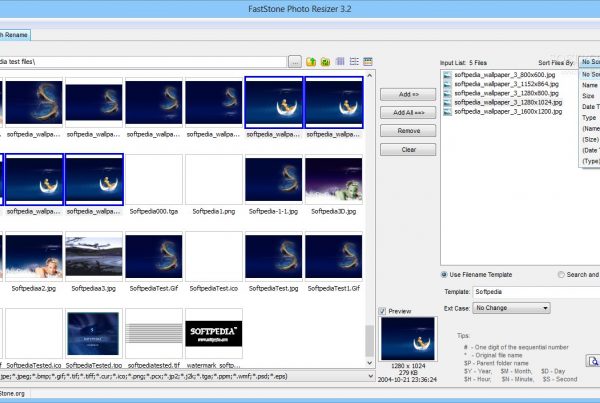Viewport: 600px width, 403px height.
Task: Choose (Type) descending sort option
Action: click(x=591, y=162)
